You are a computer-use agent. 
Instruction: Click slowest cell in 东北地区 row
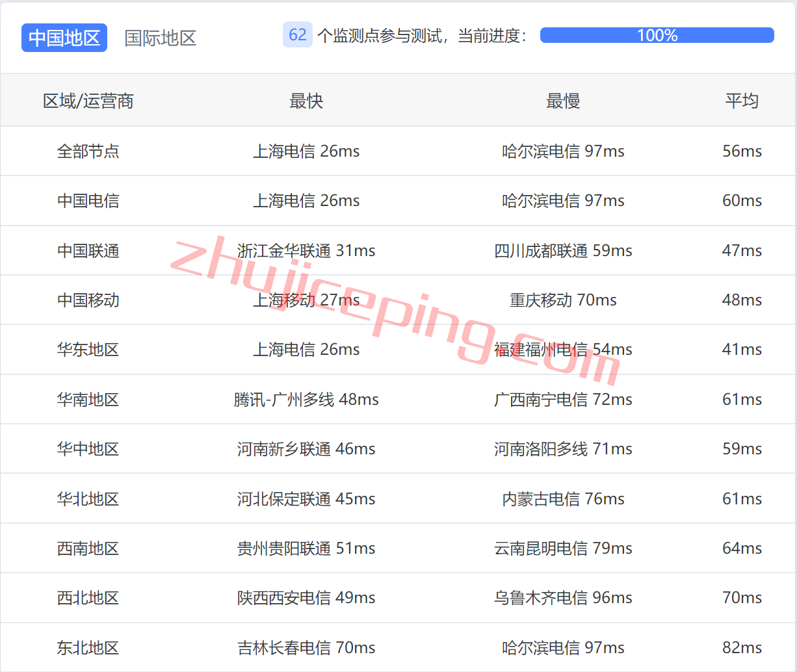563,647
